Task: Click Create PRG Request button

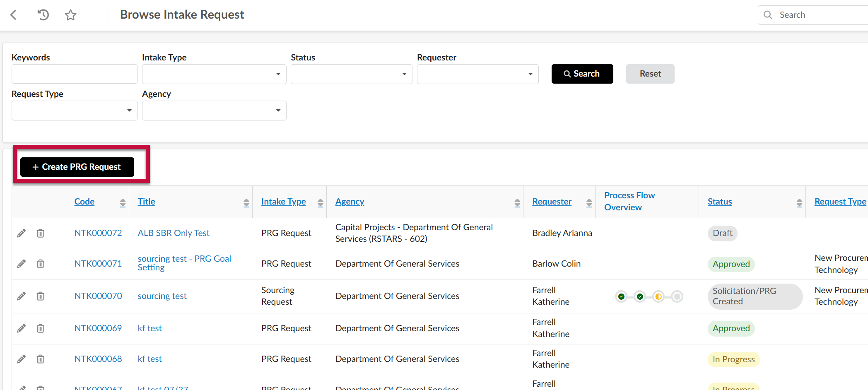Action: pyautogui.click(x=77, y=167)
